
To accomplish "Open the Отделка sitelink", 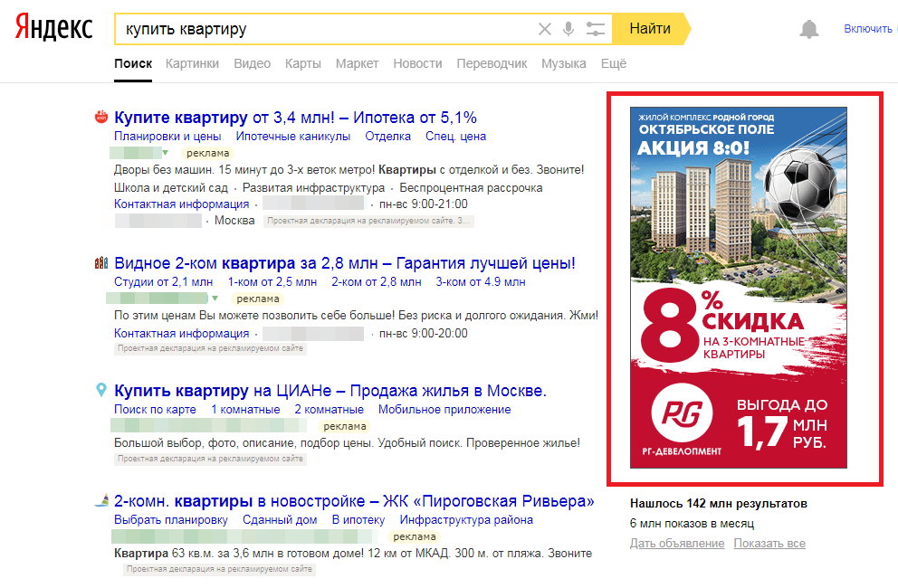I will tap(387, 137).
